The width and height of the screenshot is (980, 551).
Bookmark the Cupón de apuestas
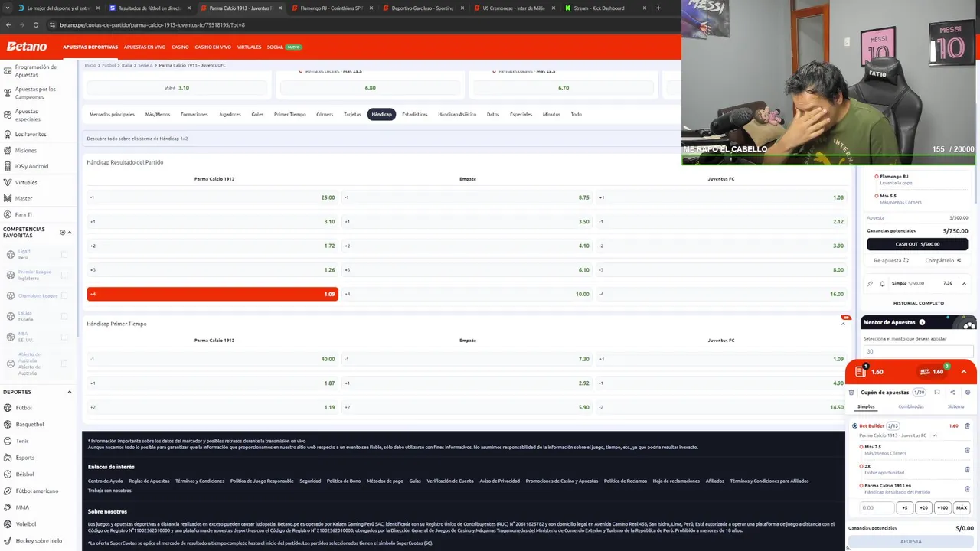(936, 393)
